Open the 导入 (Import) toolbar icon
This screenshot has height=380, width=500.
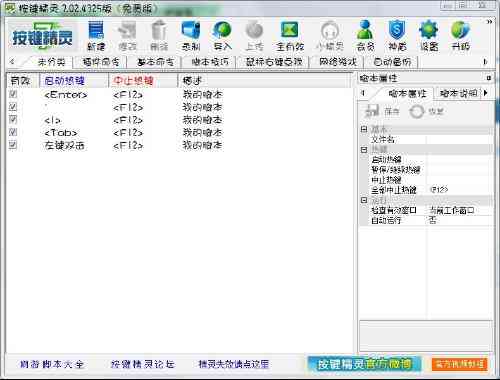coord(222,36)
